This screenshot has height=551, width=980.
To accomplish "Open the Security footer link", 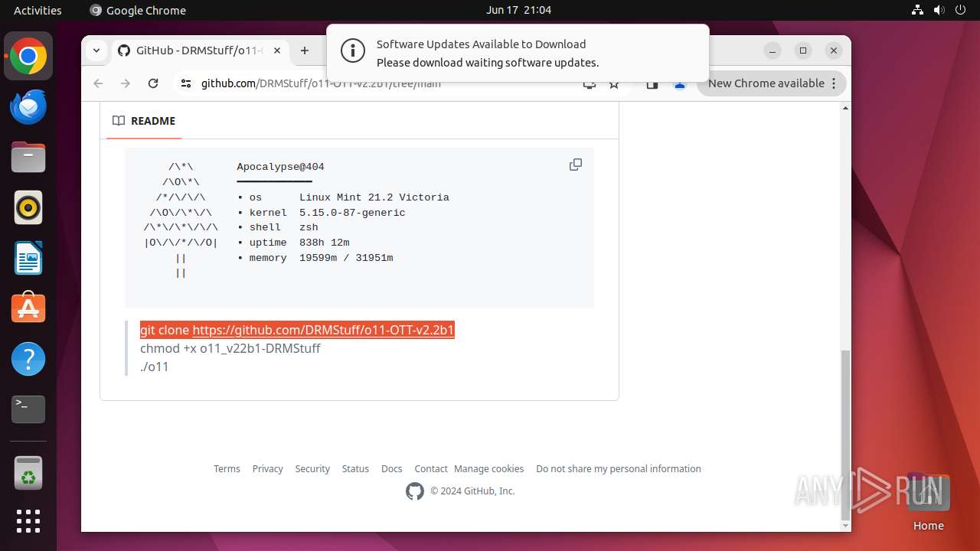I will 312,468.
